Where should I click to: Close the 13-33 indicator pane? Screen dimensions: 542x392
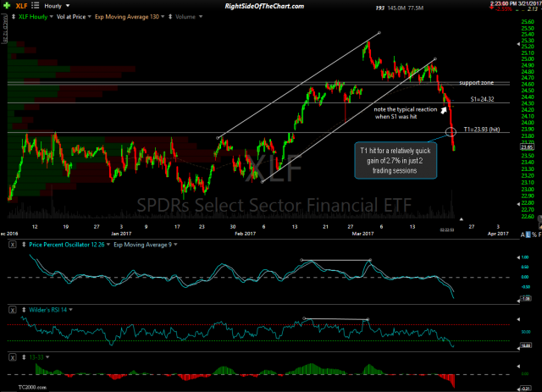13,357
